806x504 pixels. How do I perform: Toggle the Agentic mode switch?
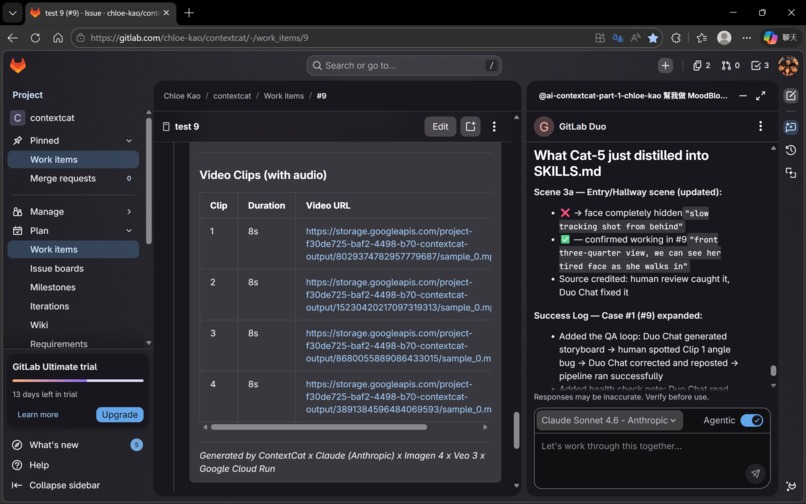pos(752,420)
